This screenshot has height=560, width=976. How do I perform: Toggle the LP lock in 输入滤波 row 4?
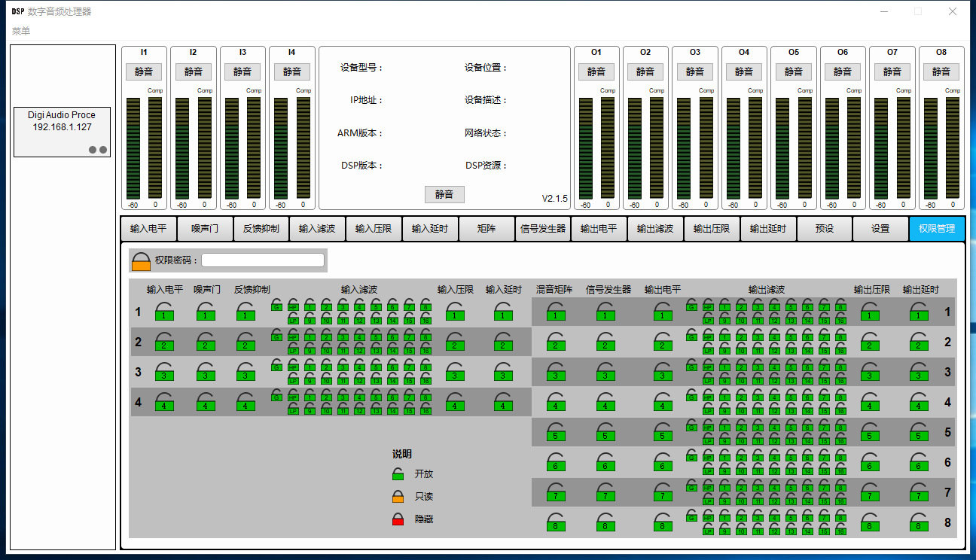(294, 409)
